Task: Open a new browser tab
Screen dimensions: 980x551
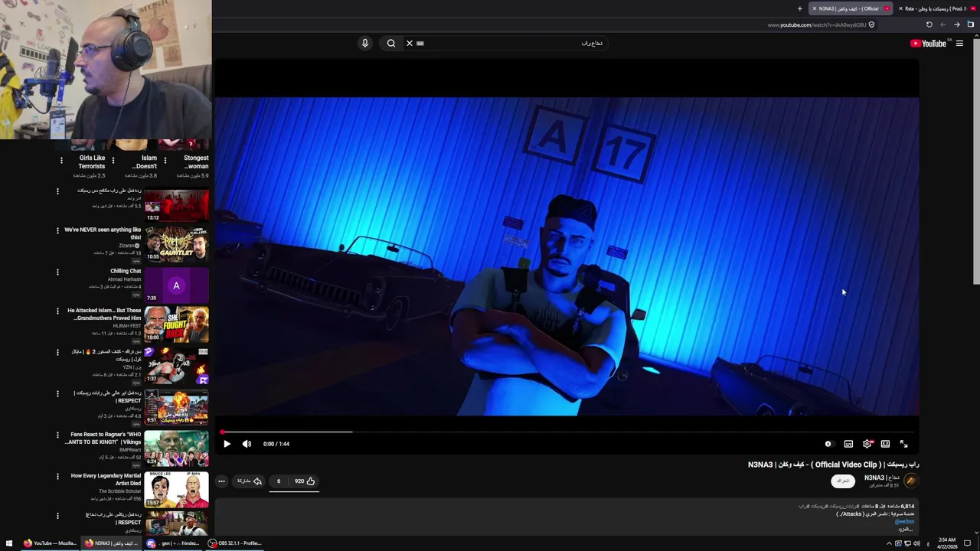Action: tap(800, 8)
